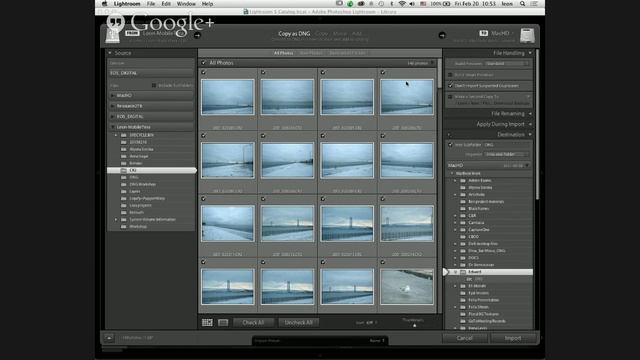Switch to the Destination Folders tab
The image size is (640, 360).
click(347, 53)
